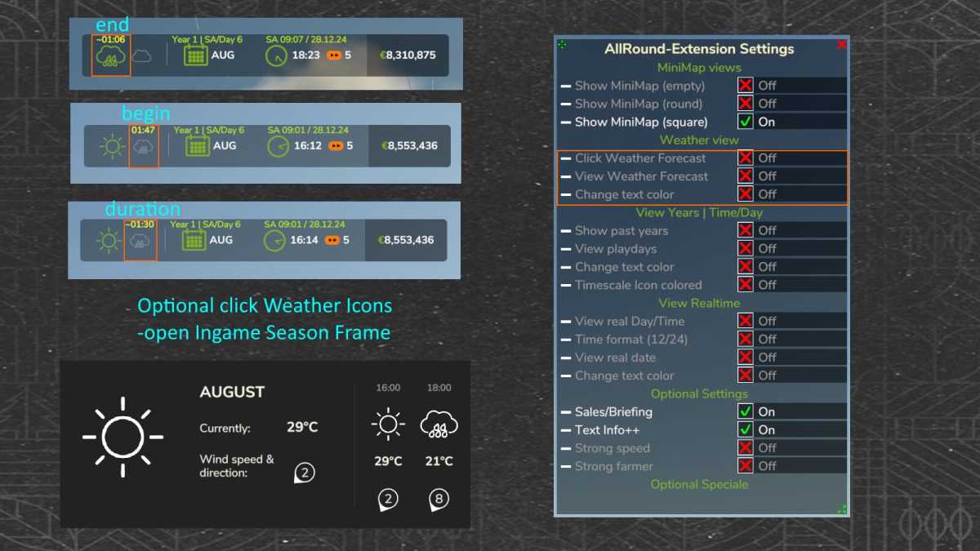Click the large sun icon in forecast panel
Image resolution: width=980 pixels, height=551 pixels.
click(122, 437)
